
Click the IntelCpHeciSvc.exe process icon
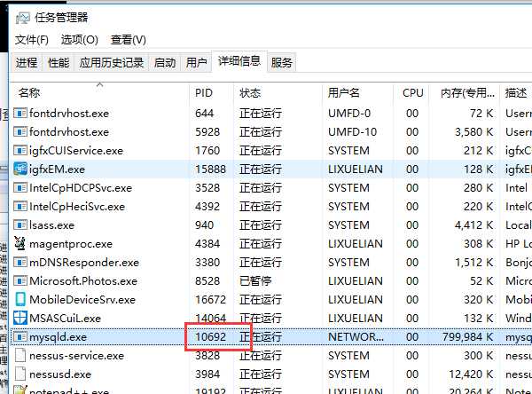(20, 206)
